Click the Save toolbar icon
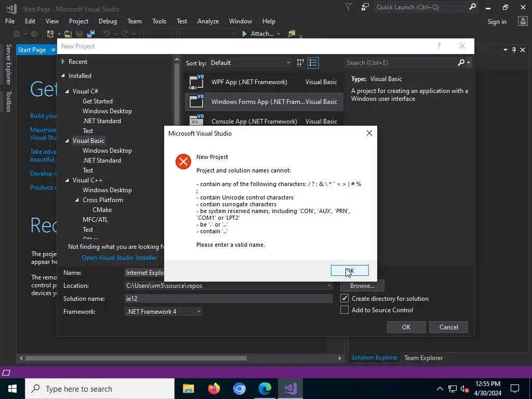Image resolution: width=532 pixels, height=399 pixels. 79,34
